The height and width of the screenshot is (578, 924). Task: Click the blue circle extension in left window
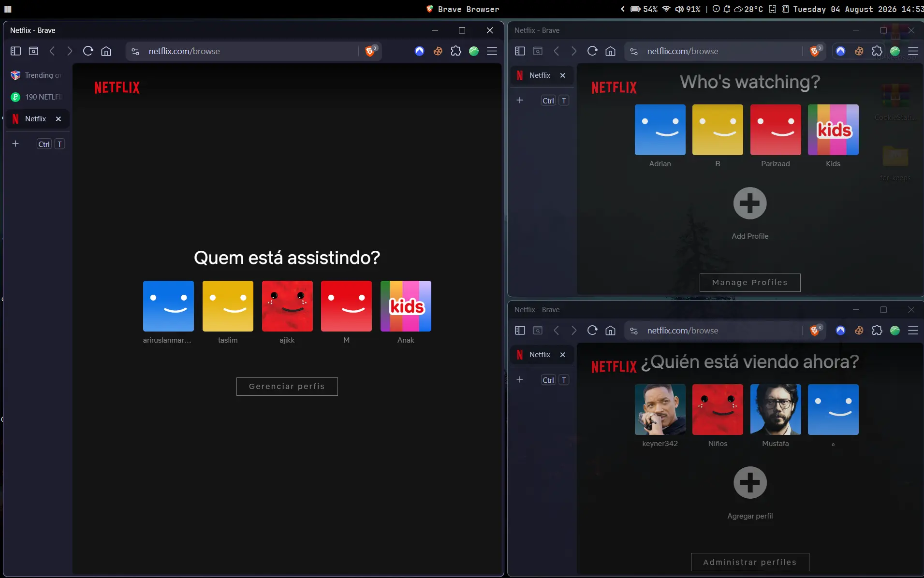point(420,51)
